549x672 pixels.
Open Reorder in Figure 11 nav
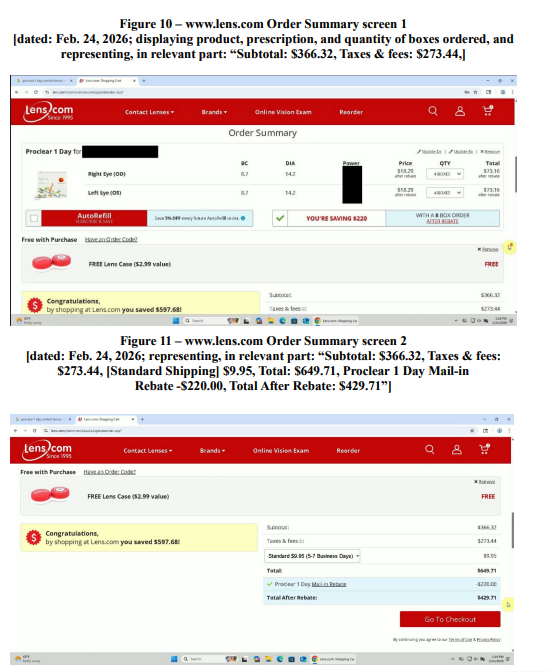[x=348, y=450]
